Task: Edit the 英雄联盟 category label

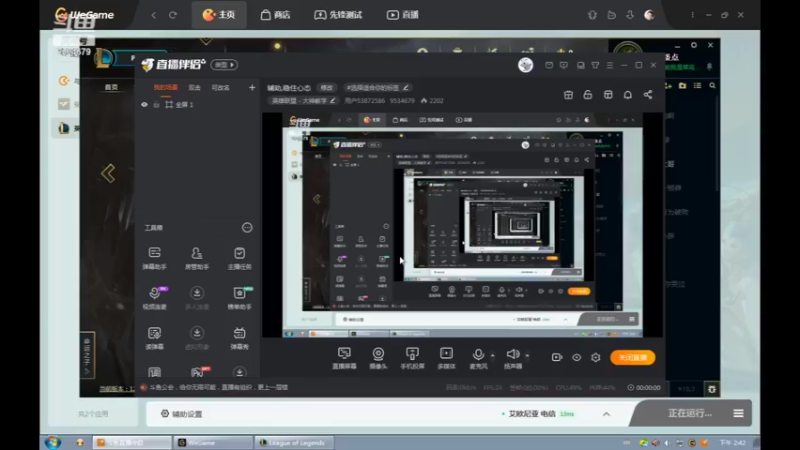Action: tap(304, 101)
